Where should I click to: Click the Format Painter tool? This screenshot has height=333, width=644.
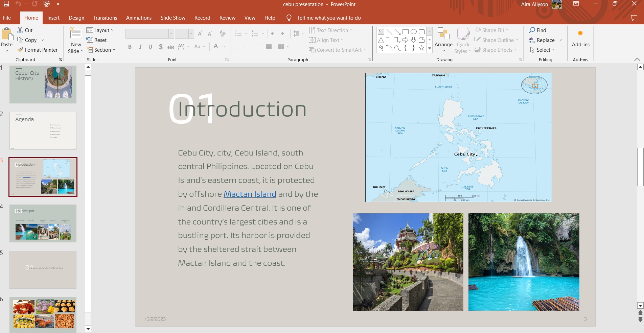pos(38,50)
